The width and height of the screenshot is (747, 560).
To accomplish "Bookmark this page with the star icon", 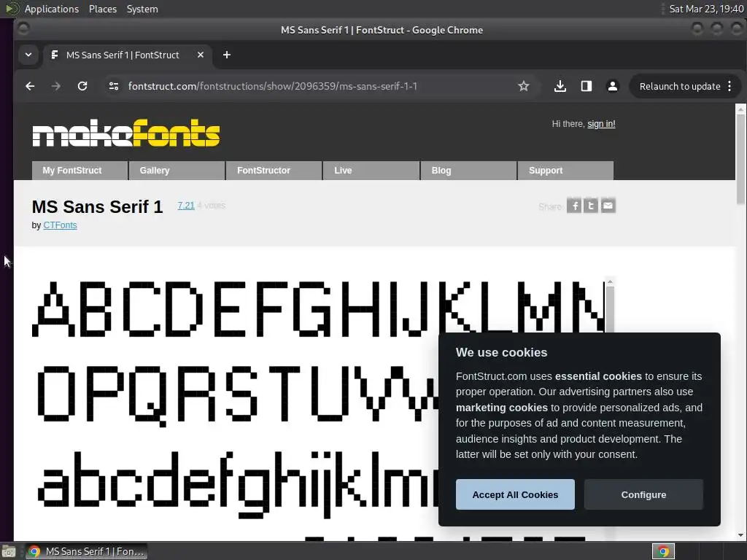I will [x=524, y=86].
